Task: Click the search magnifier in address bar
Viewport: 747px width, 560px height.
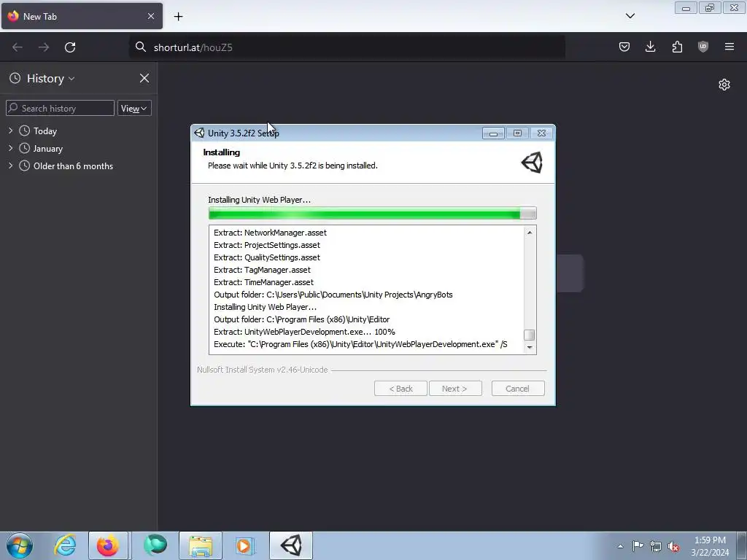Action: click(x=141, y=47)
